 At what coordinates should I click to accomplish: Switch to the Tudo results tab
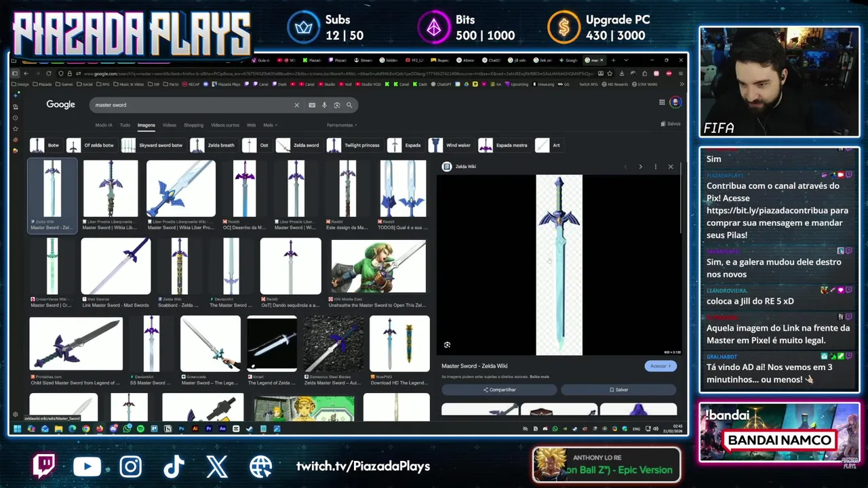(125, 125)
